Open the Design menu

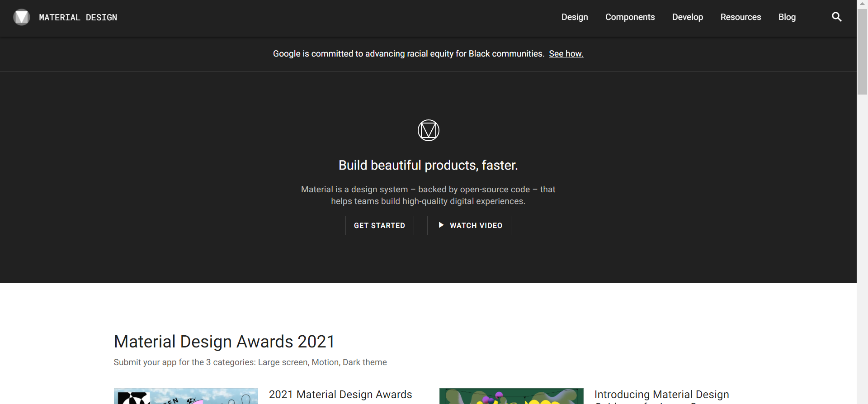575,17
